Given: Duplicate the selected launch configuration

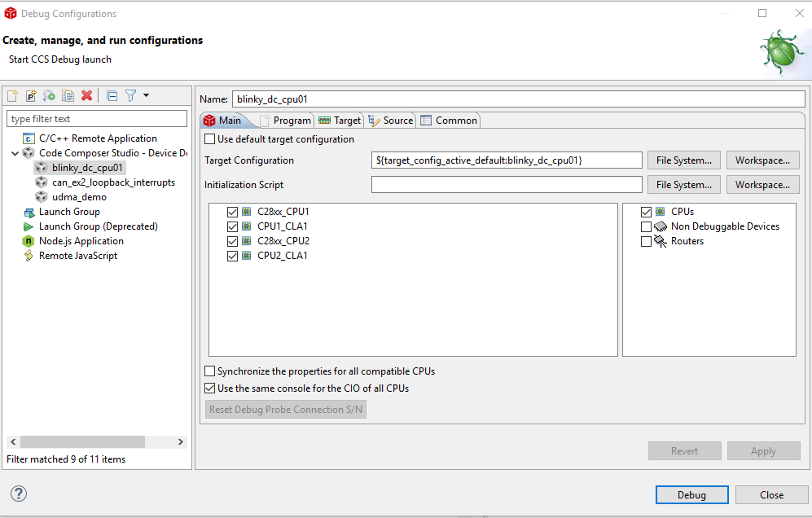Looking at the screenshot, I should click(68, 96).
